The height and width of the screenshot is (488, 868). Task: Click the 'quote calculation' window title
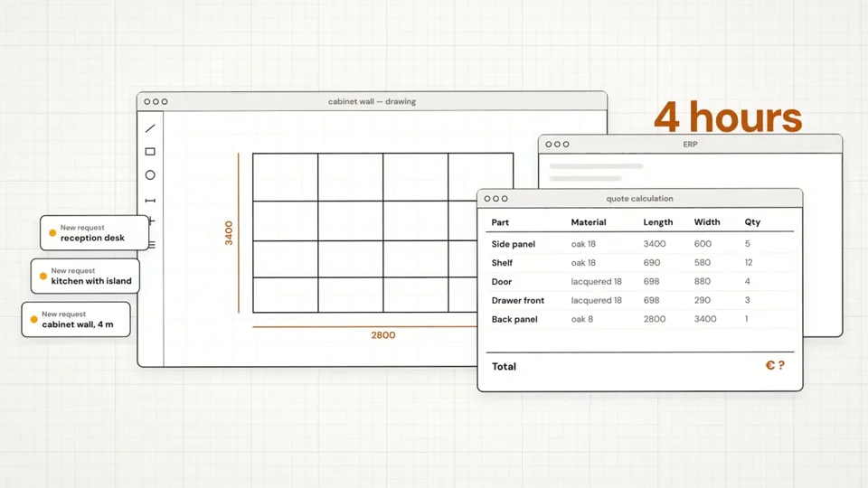click(x=639, y=198)
